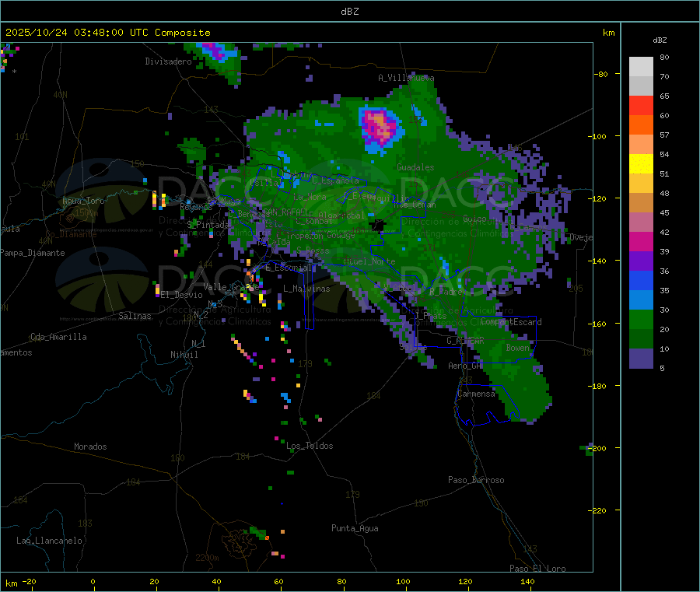Image resolution: width=700 pixels, height=592 pixels.
Task: Click the 'Salinas' map label
Action: pyautogui.click(x=135, y=316)
